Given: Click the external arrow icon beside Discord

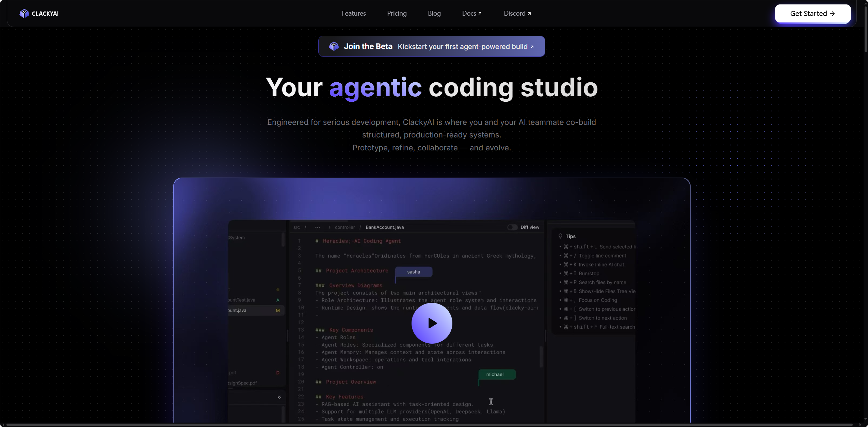Looking at the screenshot, I should coord(529,14).
